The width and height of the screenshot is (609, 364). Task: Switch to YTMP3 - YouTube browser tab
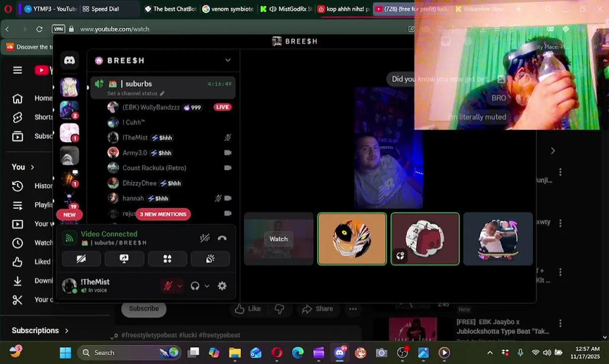tap(50, 9)
